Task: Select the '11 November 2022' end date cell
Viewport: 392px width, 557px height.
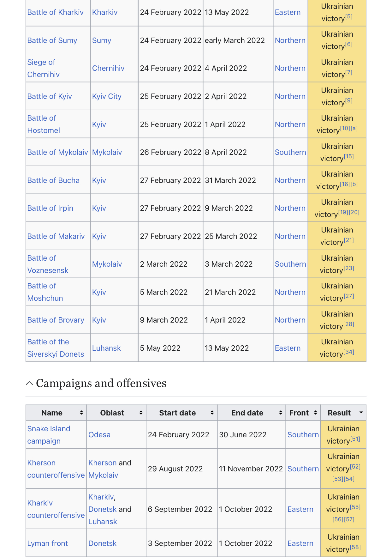Action: point(251,469)
